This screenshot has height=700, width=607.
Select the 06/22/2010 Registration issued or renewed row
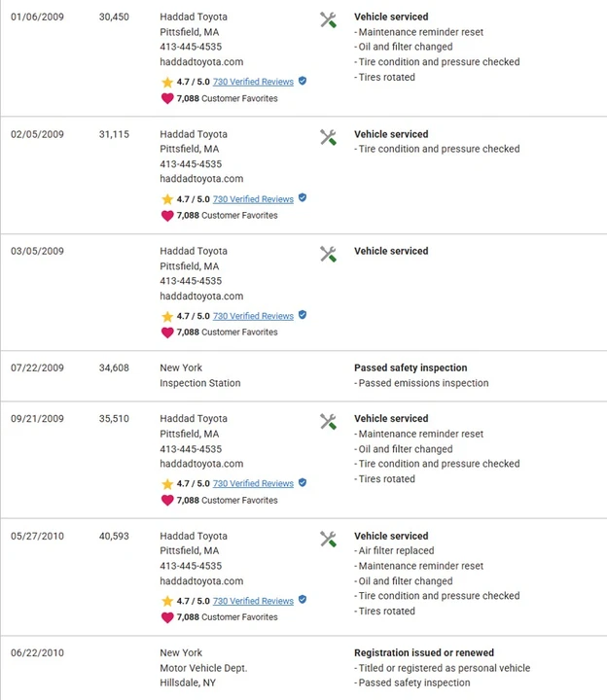303,668
